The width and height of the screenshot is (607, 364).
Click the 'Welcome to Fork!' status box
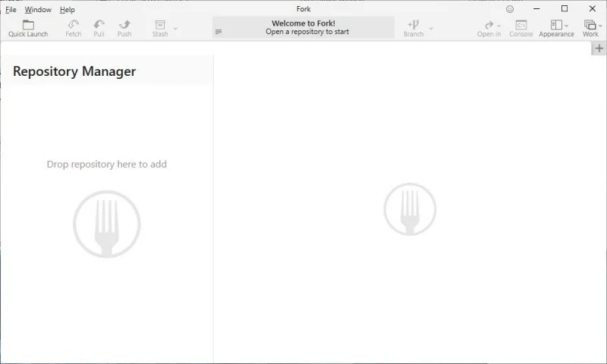coord(303,27)
